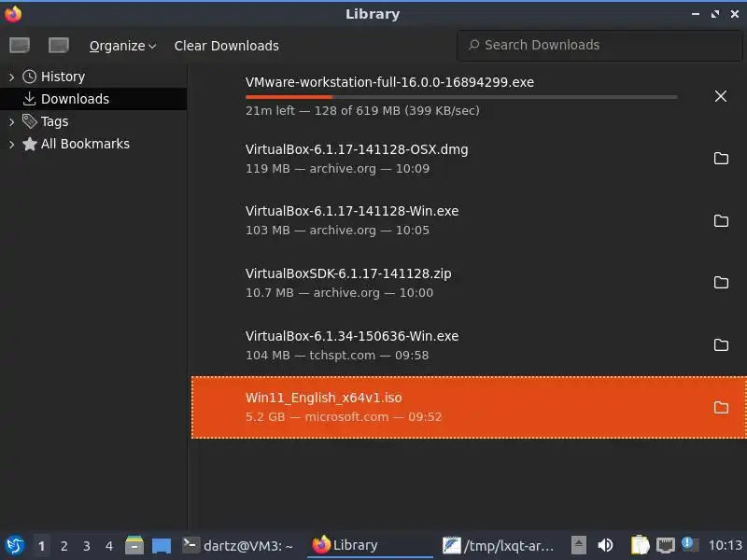Screen dimensions: 747x560
Task: Click the Back navigation toolbar button
Action: tap(20, 46)
